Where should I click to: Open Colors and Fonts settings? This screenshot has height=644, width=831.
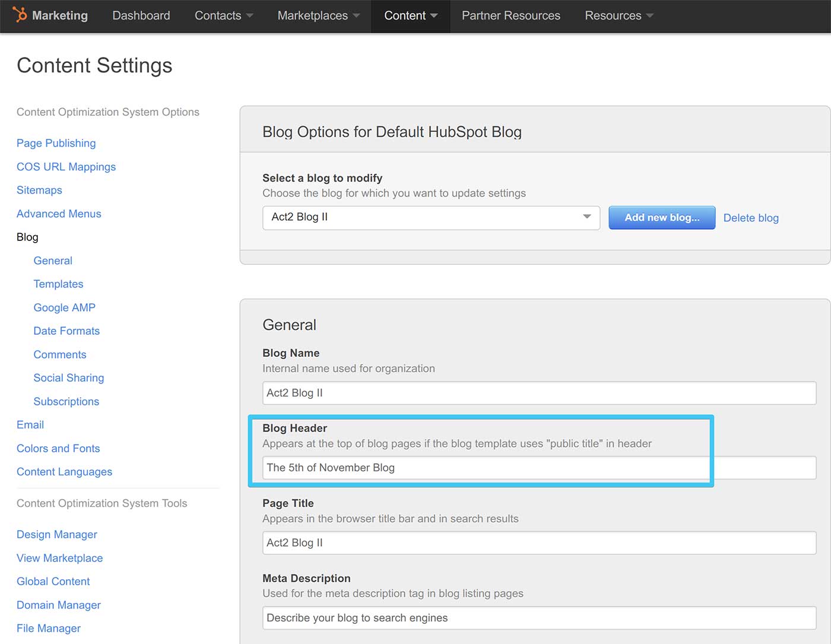(58, 448)
